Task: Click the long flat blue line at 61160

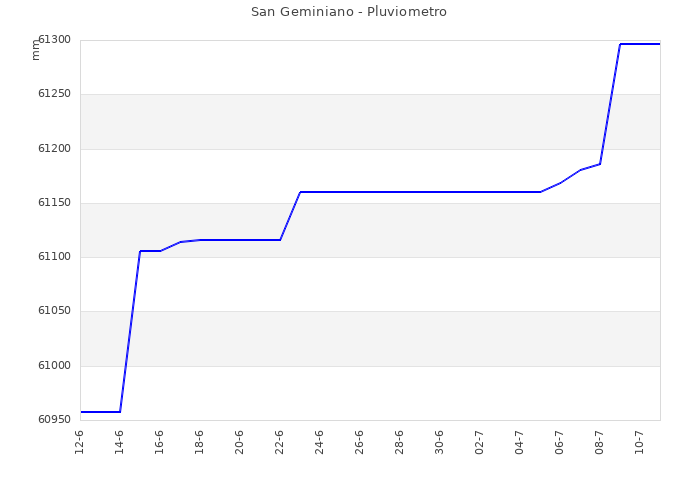Action: (x=420, y=192)
